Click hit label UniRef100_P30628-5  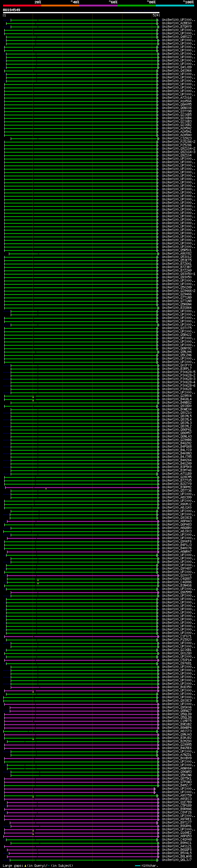[x=179, y=372]
